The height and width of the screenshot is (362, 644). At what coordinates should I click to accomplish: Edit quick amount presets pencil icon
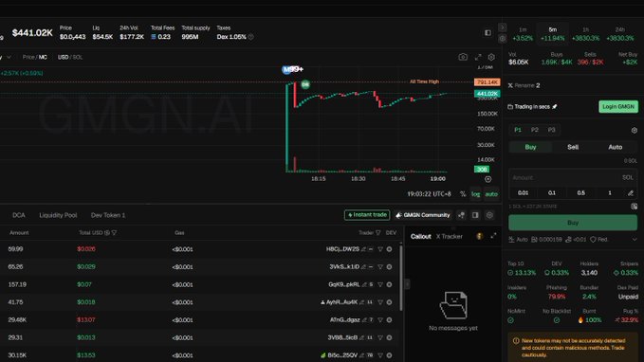tap(631, 193)
